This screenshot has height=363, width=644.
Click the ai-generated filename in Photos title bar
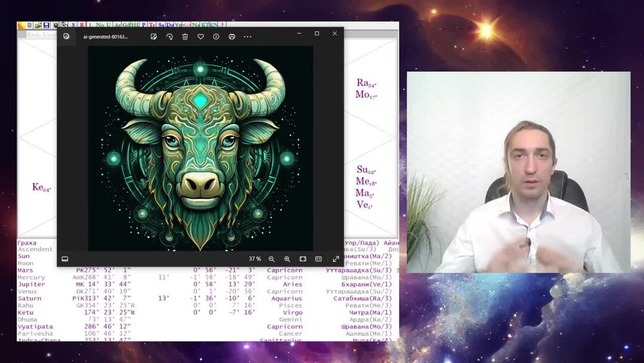click(106, 36)
